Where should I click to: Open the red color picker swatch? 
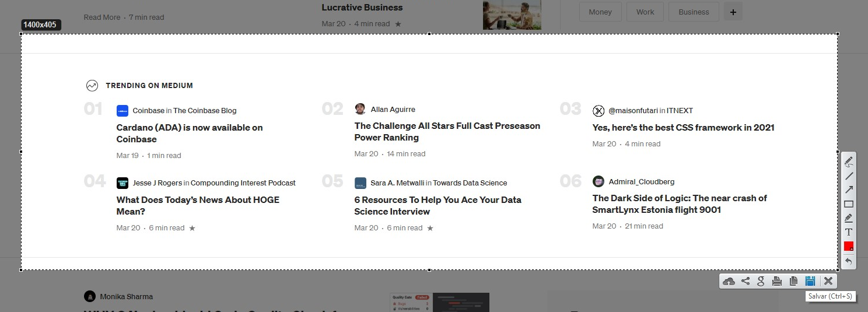pos(849,246)
